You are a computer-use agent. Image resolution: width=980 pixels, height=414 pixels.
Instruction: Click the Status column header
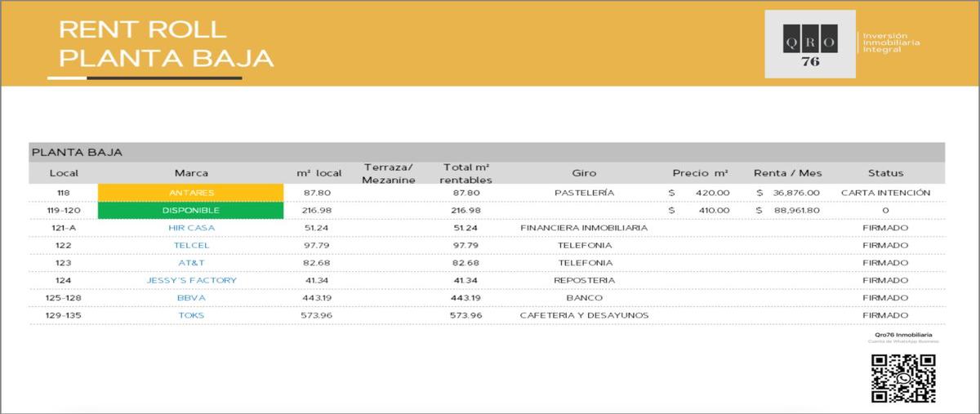[885, 173]
